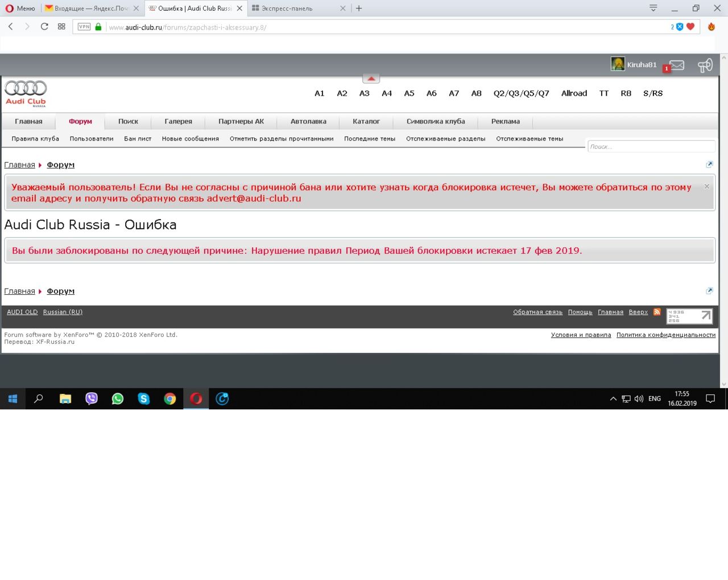The height and width of the screenshot is (580, 728).
Task: Open Отслеживаемые разделы link
Action: coord(446,139)
